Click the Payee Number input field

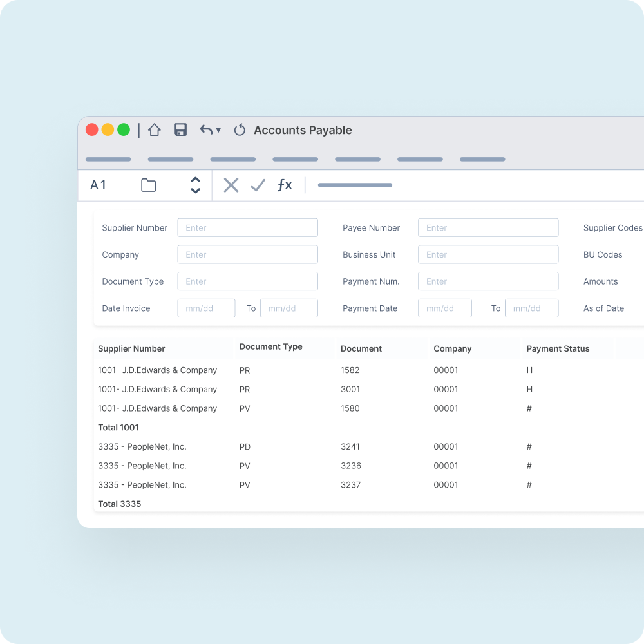[488, 227]
